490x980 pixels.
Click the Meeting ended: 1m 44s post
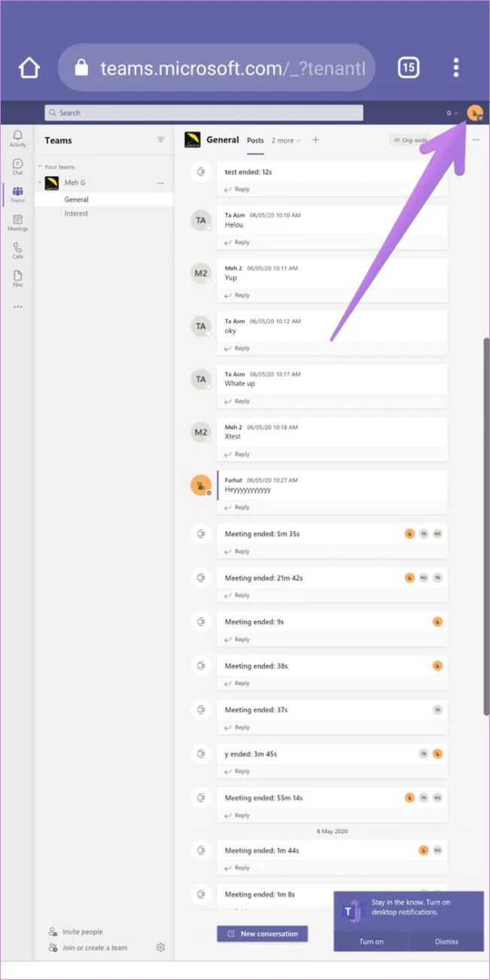point(332,850)
